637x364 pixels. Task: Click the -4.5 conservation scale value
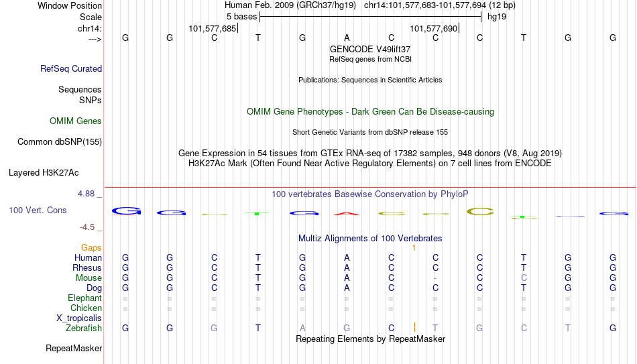(87, 227)
